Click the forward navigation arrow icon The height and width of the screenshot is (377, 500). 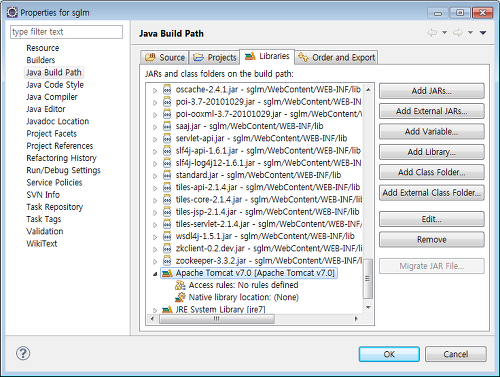coord(458,33)
